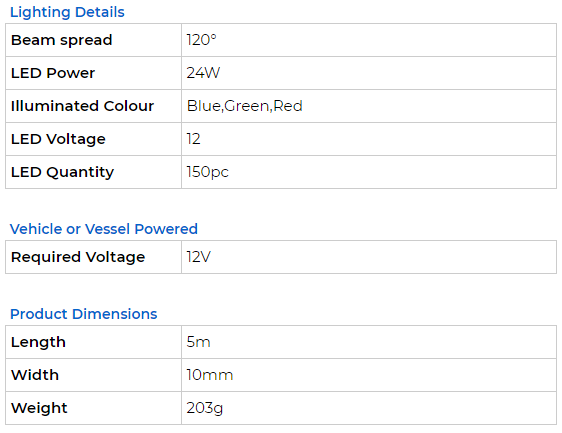The width and height of the screenshot is (562, 433).
Task: Click the LED Voltage value 12
Action: tap(194, 139)
